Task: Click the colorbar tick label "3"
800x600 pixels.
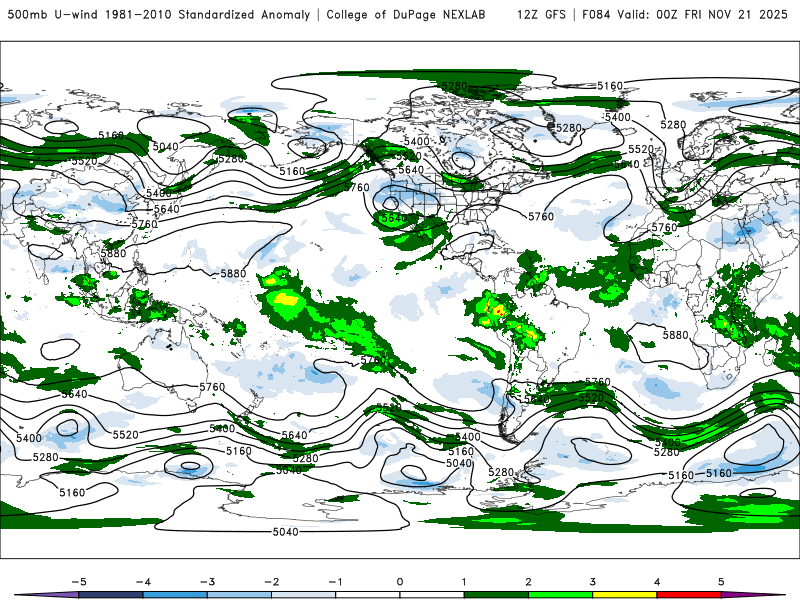Action: click(x=593, y=582)
